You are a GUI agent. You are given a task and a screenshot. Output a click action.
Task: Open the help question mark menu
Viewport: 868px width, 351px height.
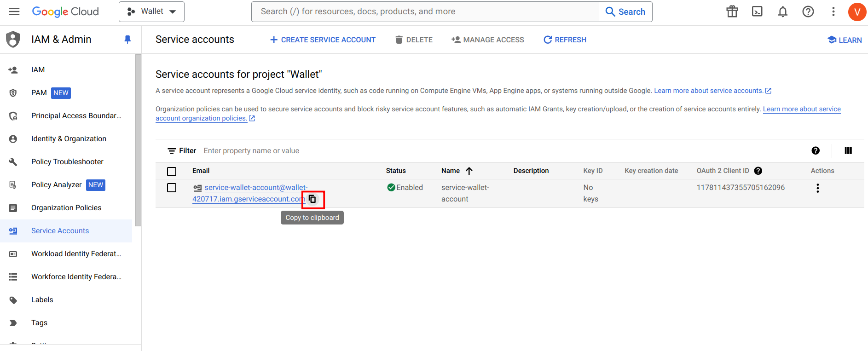pos(808,12)
